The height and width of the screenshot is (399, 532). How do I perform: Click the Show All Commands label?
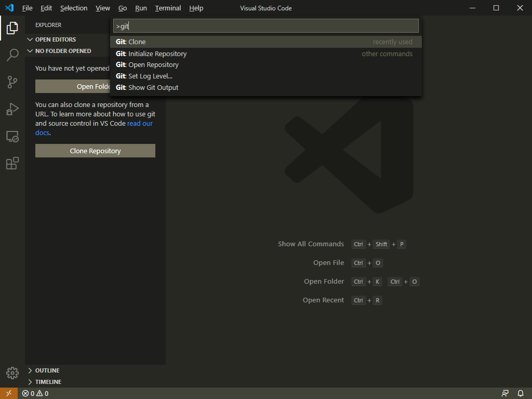pos(311,244)
